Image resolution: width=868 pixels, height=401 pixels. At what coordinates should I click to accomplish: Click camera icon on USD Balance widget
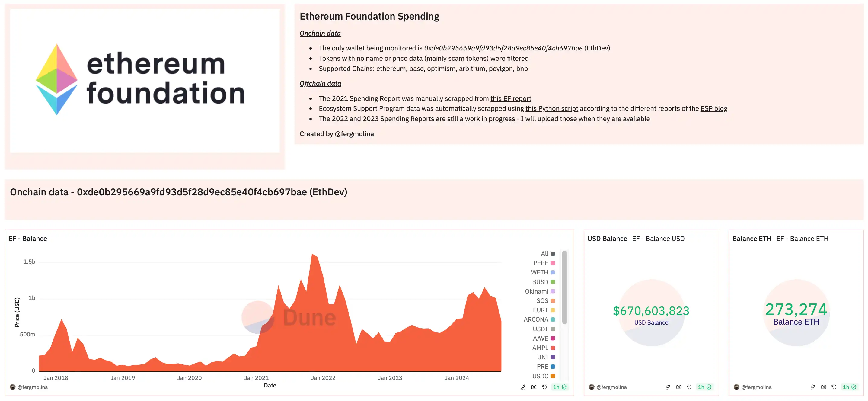pos(678,387)
